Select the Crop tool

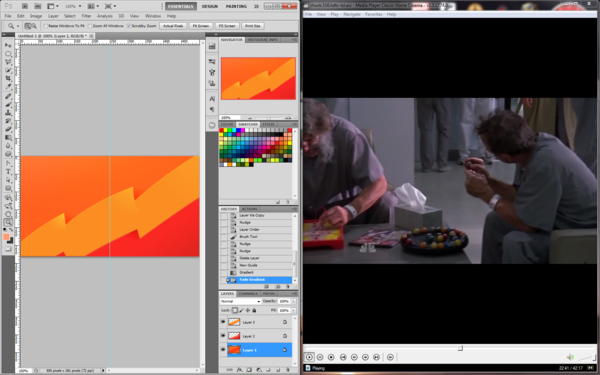tap(8, 78)
